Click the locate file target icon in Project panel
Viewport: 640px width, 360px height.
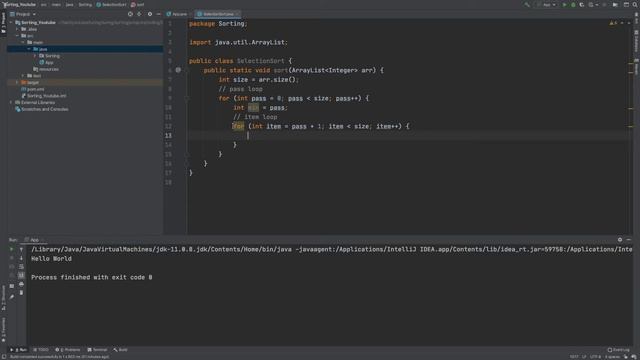pyautogui.click(x=130, y=14)
